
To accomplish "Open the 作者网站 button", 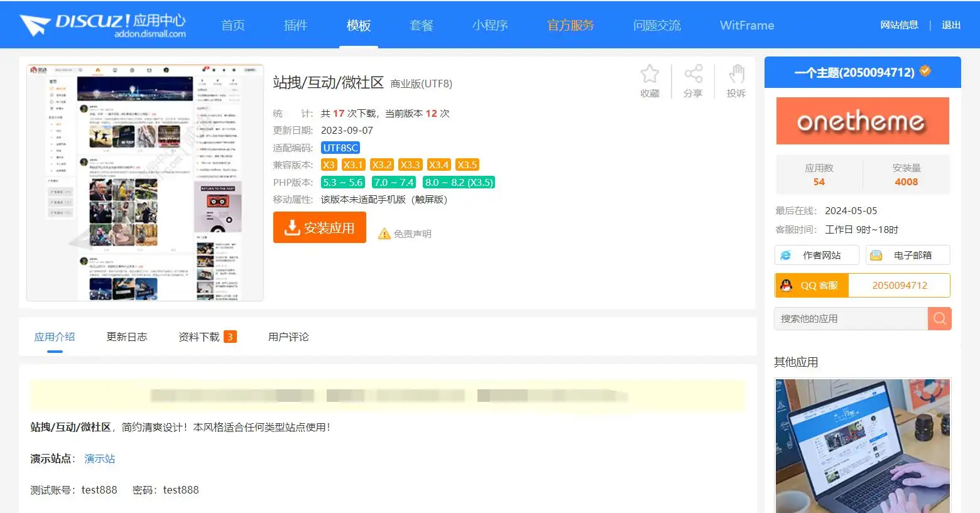I will (x=817, y=255).
